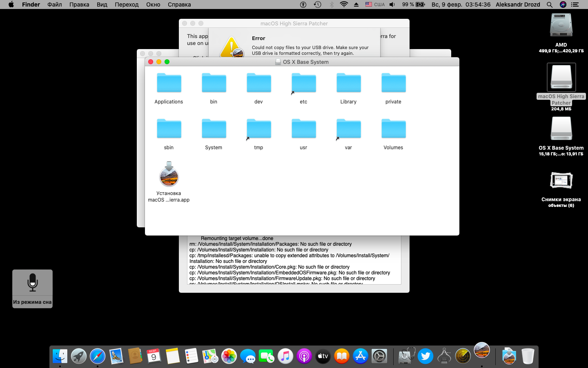Open App Store from the Dock
This screenshot has width=588, height=368.
361,356
